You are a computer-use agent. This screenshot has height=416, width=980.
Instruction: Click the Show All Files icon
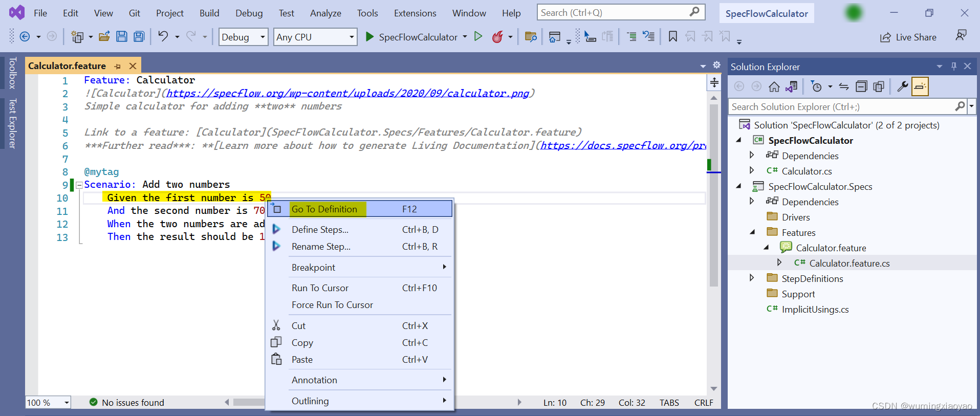coord(879,86)
